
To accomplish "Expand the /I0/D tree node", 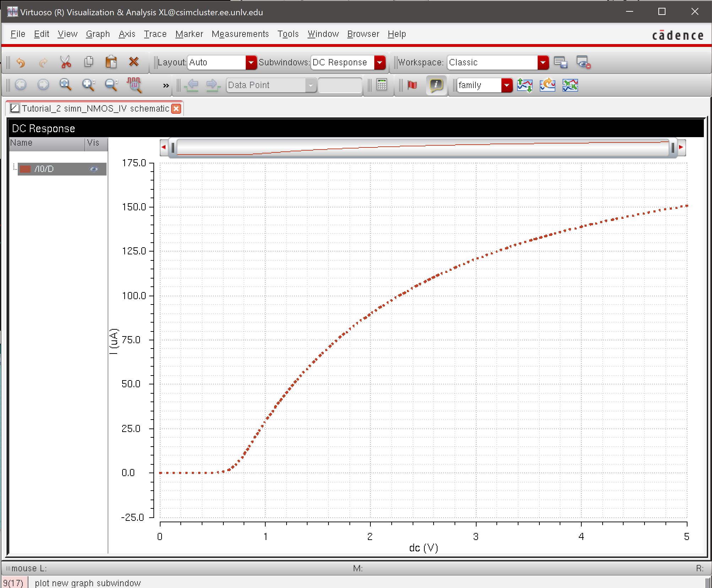I will 15,167.
